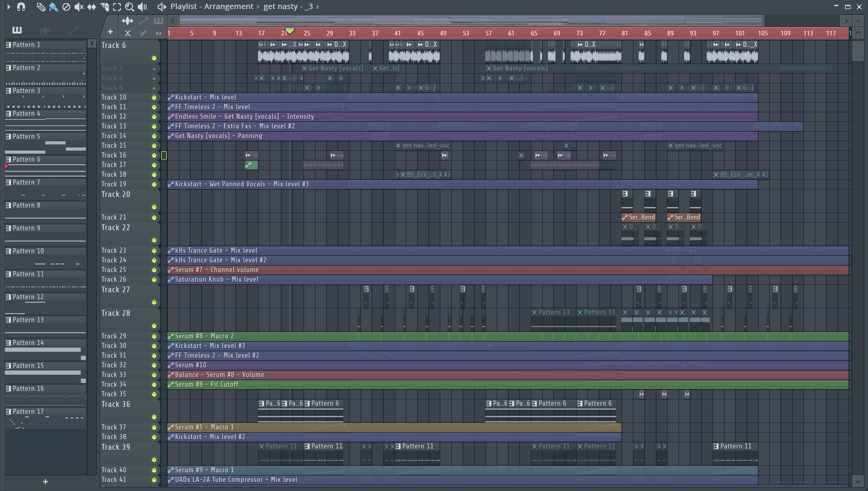The height and width of the screenshot is (491, 868).
Task: Expand the dropdown after 'get nasty - _3'
Action: tap(318, 7)
